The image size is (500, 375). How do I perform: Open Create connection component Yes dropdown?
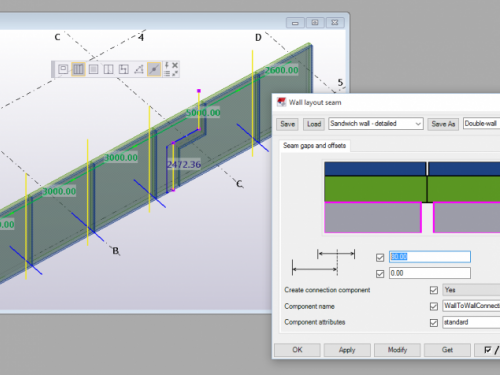tap(471, 290)
